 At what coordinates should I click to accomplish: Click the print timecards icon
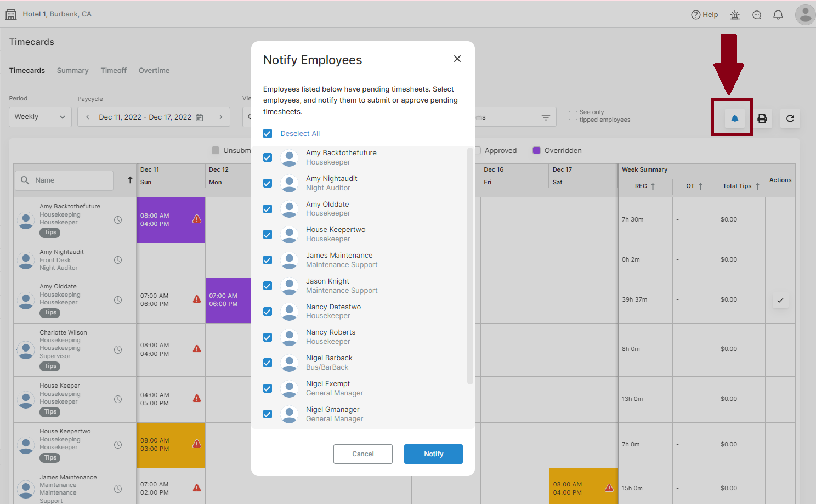click(x=762, y=118)
